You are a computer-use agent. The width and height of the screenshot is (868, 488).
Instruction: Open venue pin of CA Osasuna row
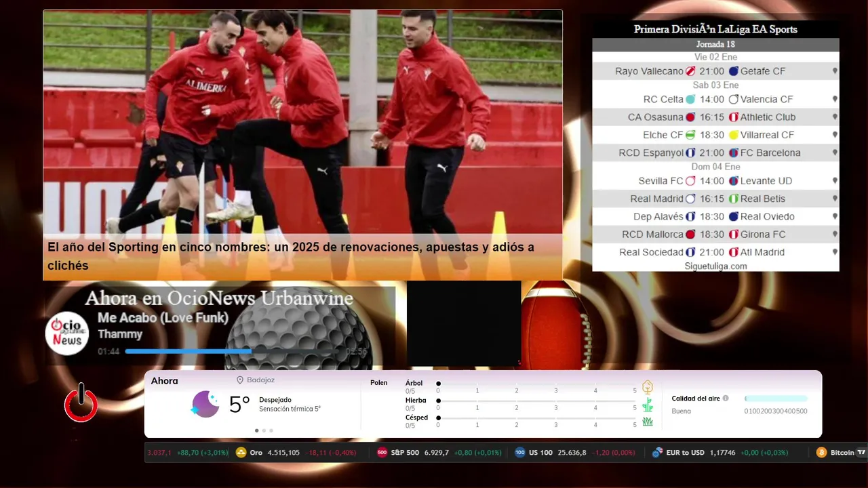pos(835,117)
